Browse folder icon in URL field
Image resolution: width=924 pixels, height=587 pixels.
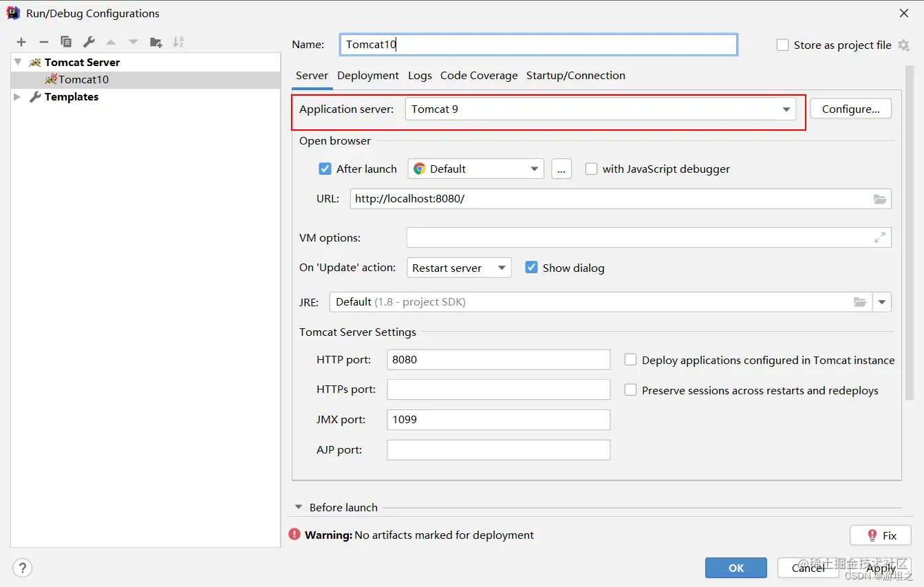(x=880, y=199)
